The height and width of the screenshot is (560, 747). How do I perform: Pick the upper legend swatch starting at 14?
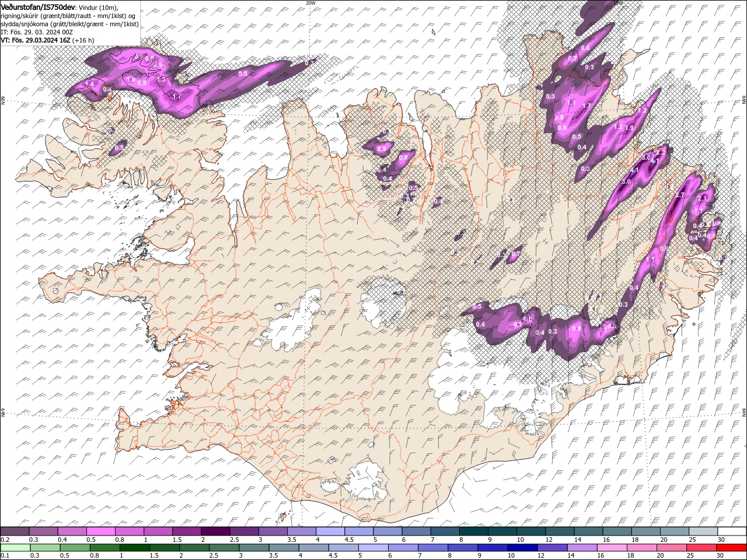click(588, 531)
